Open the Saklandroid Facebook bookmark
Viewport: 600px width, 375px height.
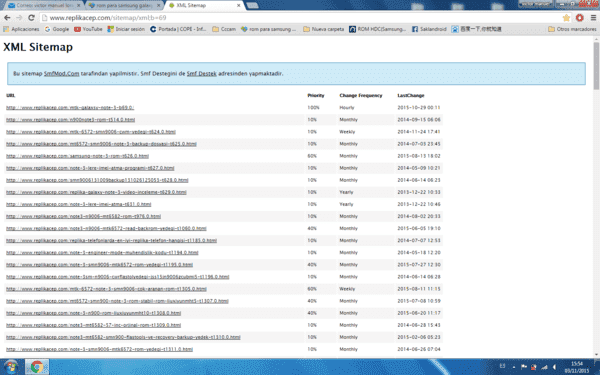point(429,29)
